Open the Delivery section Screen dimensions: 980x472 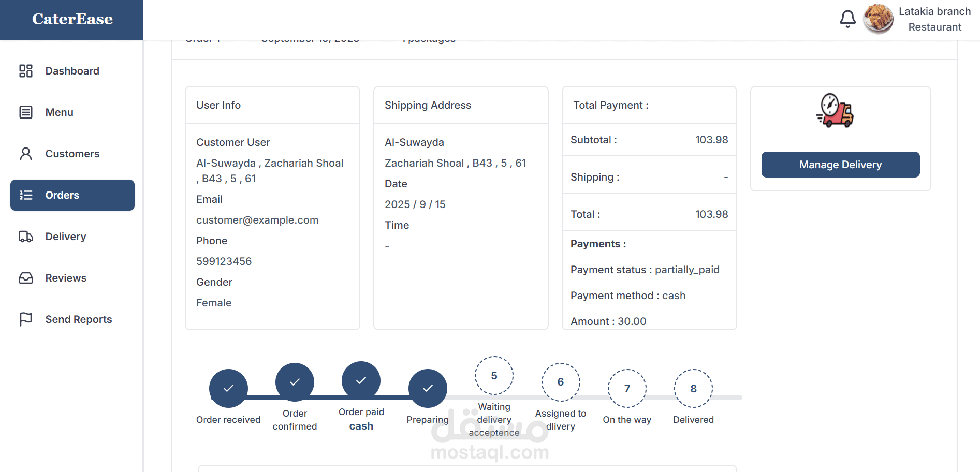click(72, 237)
